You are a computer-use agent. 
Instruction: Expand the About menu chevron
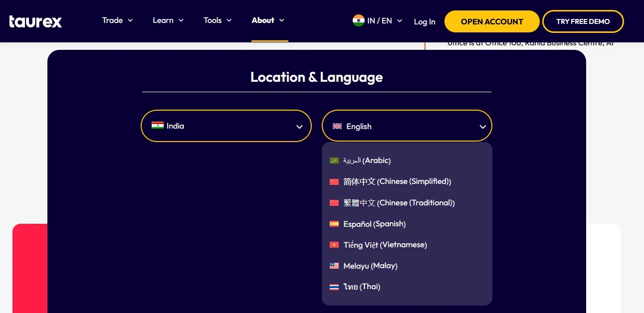coord(281,20)
